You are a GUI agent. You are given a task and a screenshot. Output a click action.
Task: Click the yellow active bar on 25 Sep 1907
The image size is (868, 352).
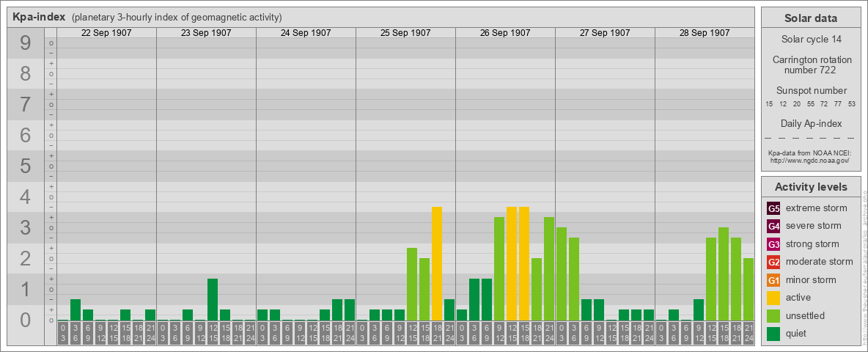tap(437, 263)
